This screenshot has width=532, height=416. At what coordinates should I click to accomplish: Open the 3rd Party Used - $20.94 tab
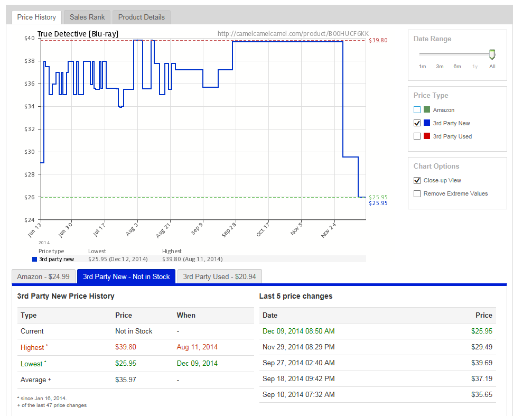point(219,276)
